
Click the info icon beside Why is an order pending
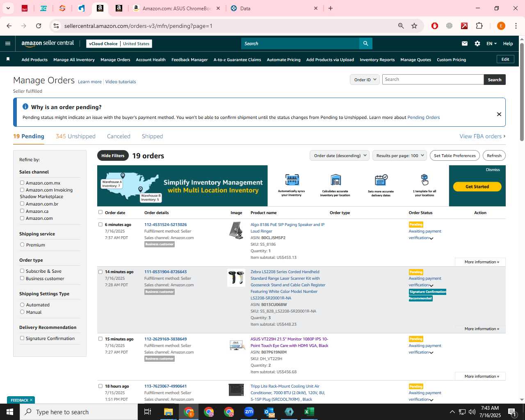[25, 107]
